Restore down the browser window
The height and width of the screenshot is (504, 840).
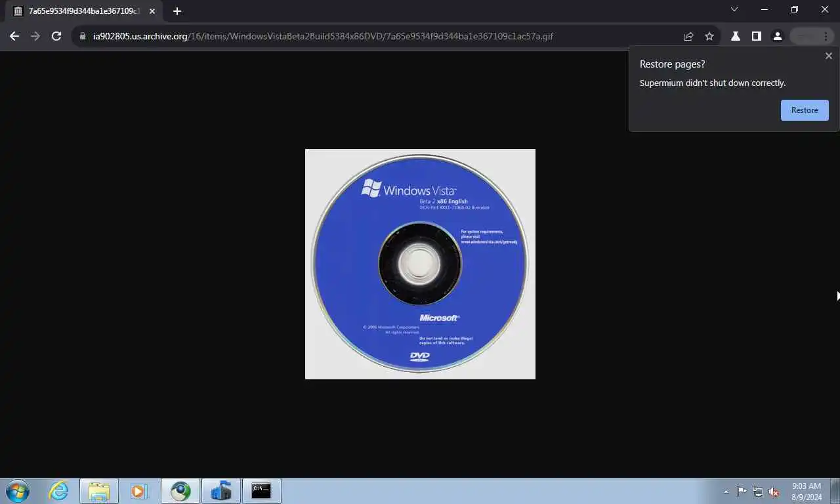tap(795, 10)
